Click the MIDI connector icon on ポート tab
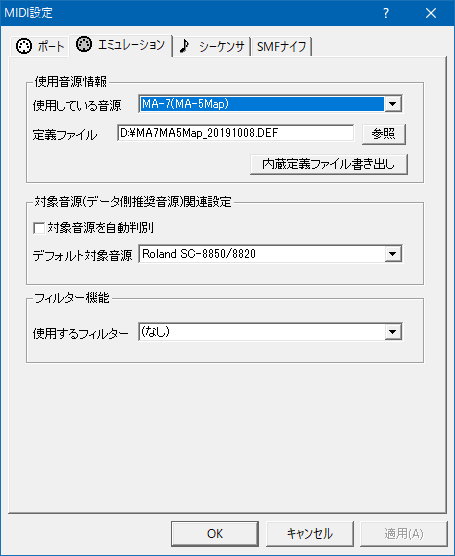 tap(24, 46)
